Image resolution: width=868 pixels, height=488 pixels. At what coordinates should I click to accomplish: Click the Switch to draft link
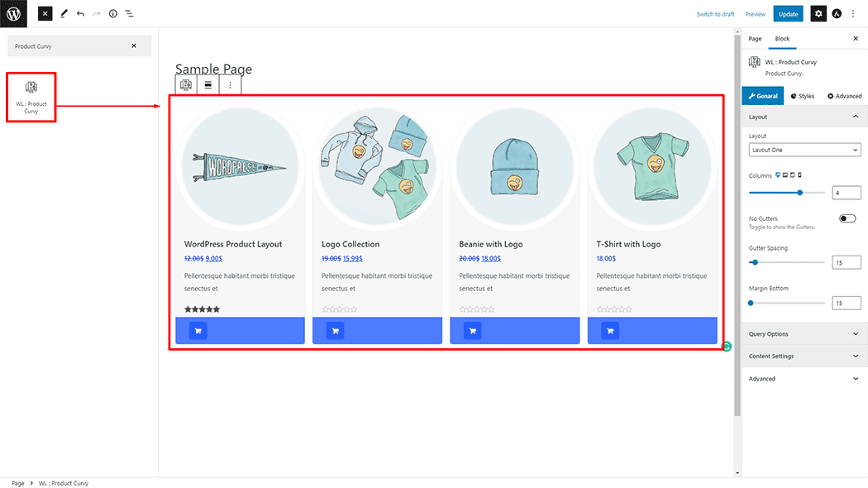pos(715,14)
